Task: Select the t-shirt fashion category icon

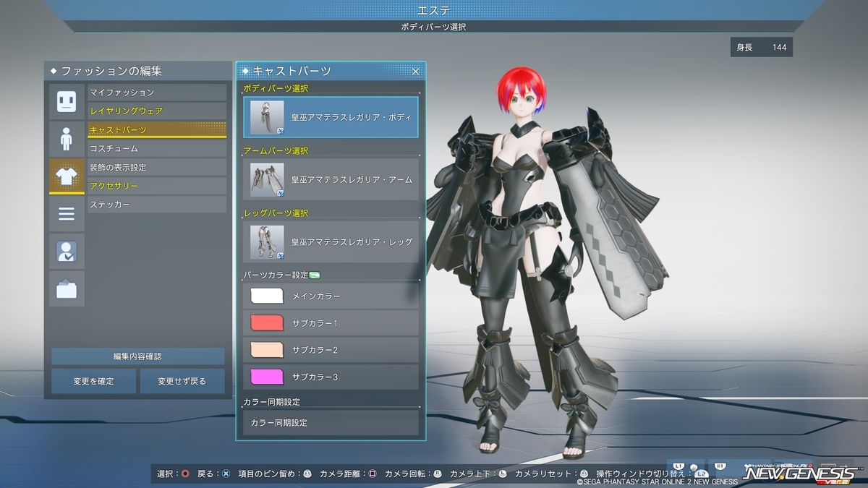Action: [67, 176]
